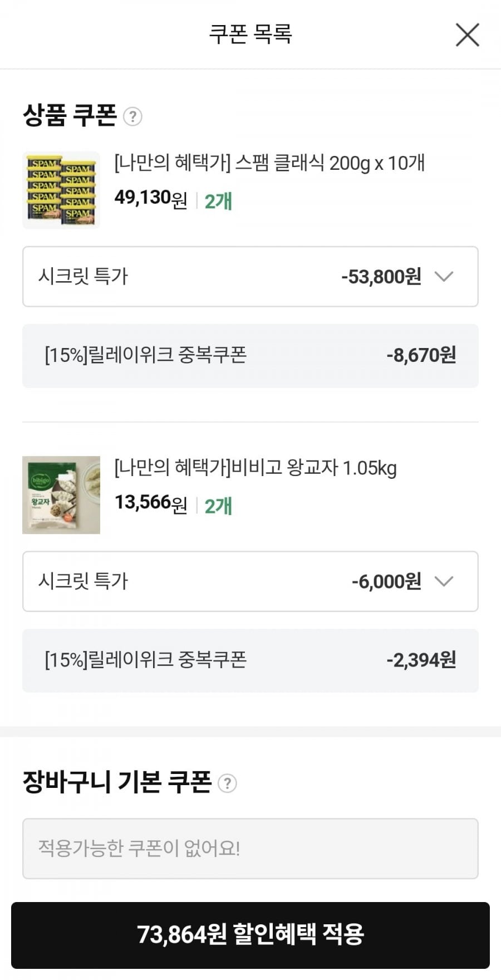Tap the green 2개 quantity for Spam
This screenshot has height=980, width=501.
coord(218,201)
